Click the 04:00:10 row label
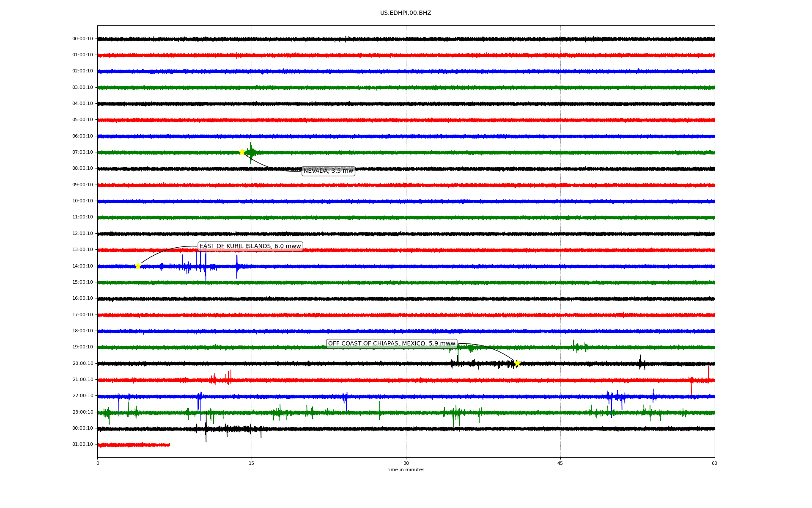Image resolution: width=812 pixels, height=508 pixels. click(82, 104)
